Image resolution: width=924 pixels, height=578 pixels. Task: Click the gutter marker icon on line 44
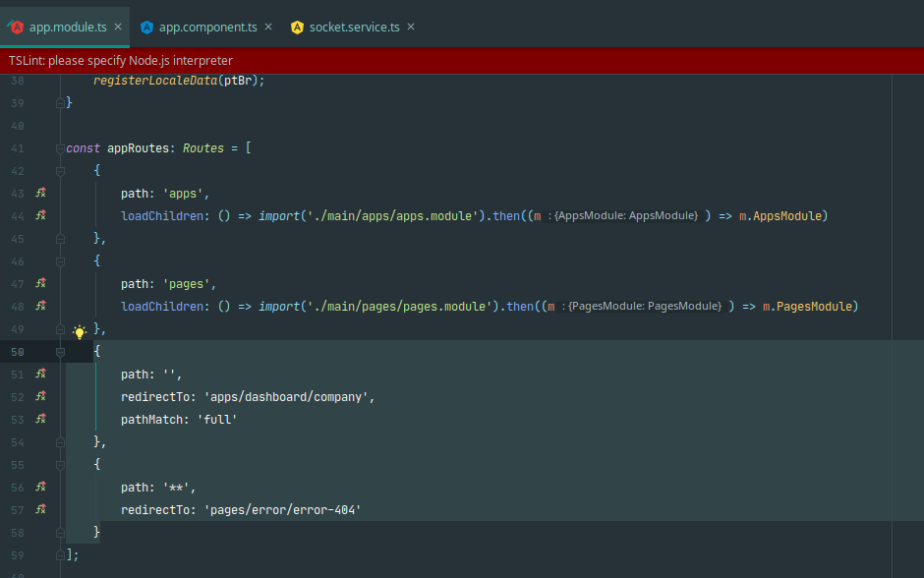click(x=40, y=215)
